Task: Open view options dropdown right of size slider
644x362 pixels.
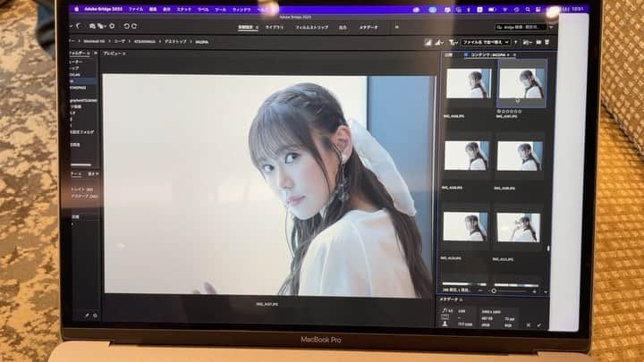Action: tap(546, 291)
